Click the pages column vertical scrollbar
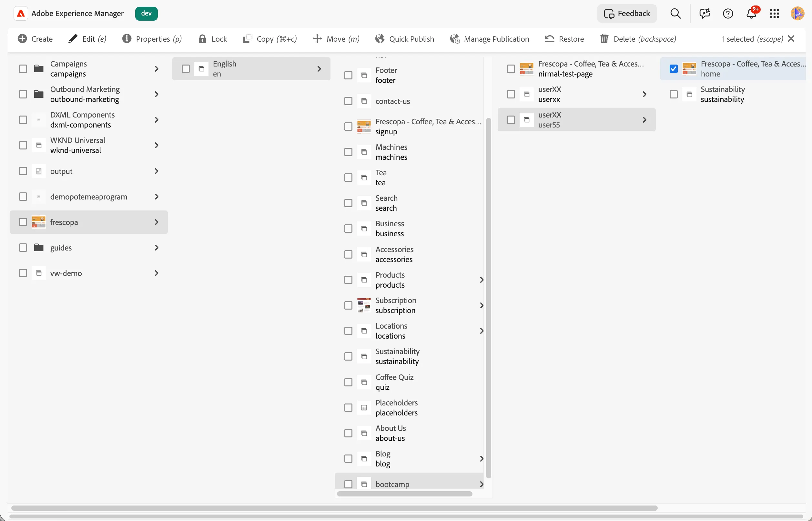This screenshot has width=812, height=521. click(x=488, y=298)
